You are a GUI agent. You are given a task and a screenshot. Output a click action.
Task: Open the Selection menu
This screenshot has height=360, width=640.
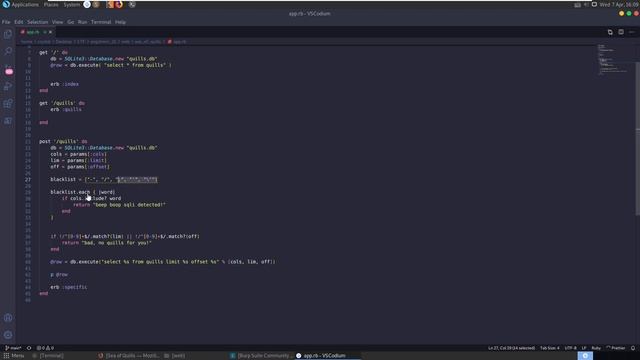pos(38,22)
